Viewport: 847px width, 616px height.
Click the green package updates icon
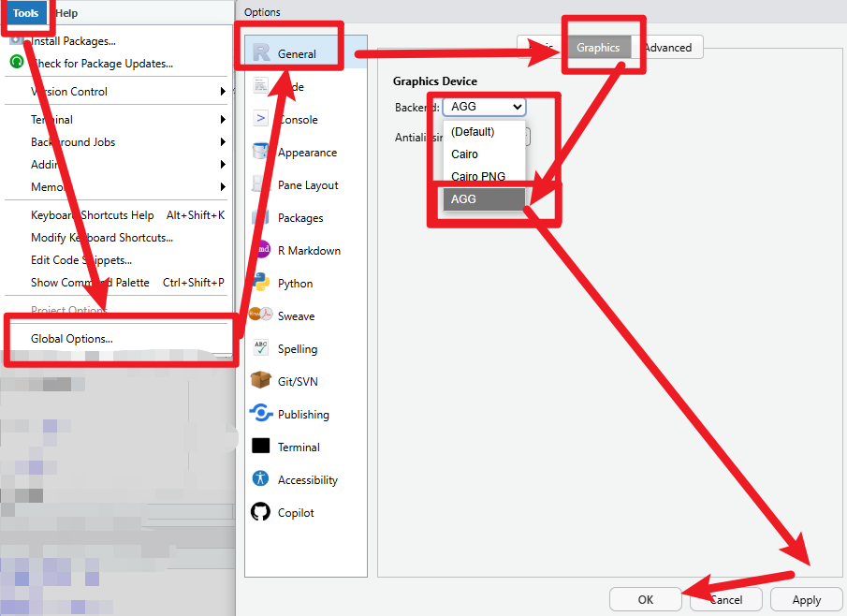[17, 62]
